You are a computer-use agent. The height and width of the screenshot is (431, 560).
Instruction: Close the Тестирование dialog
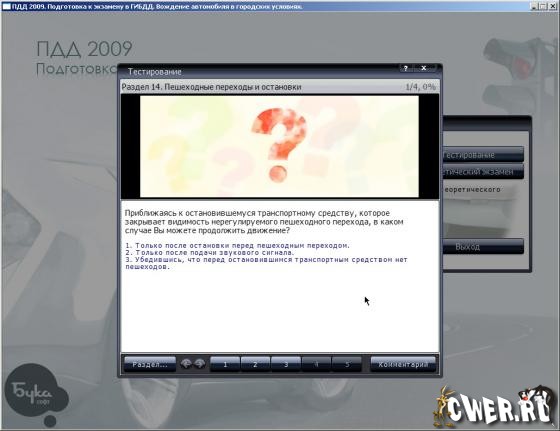424,68
